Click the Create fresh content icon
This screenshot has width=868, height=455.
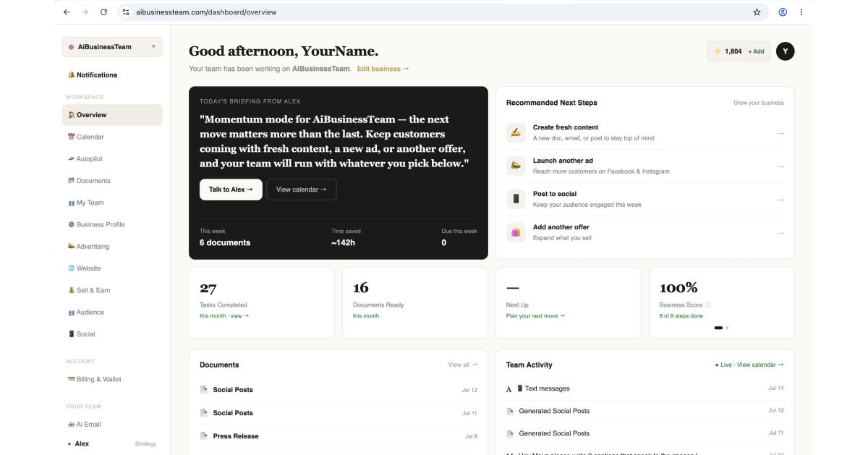coord(516,132)
